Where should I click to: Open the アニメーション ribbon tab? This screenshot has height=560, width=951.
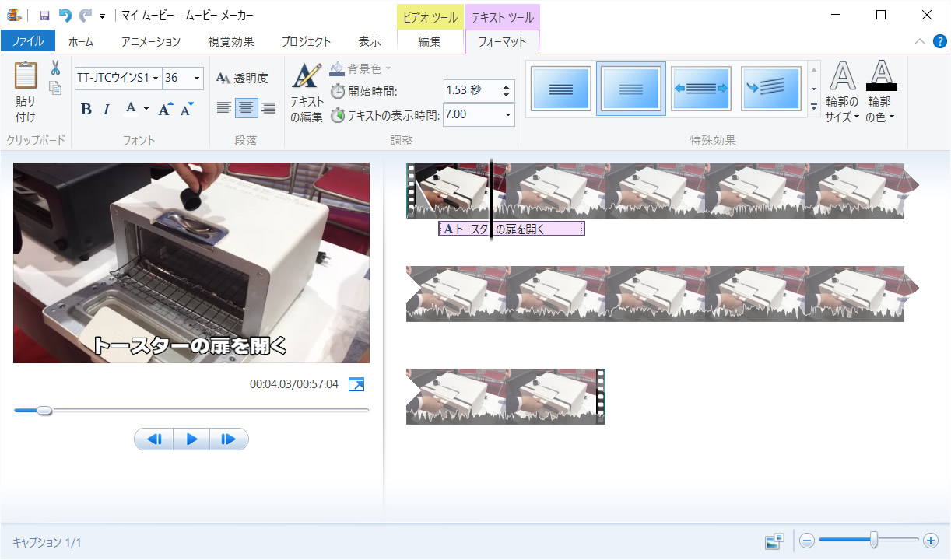pyautogui.click(x=151, y=41)
